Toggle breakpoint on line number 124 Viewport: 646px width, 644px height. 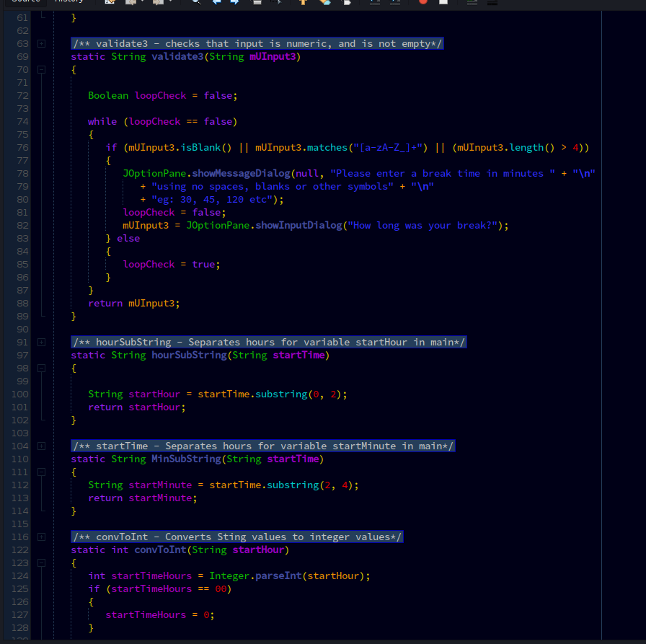(20, 576)
